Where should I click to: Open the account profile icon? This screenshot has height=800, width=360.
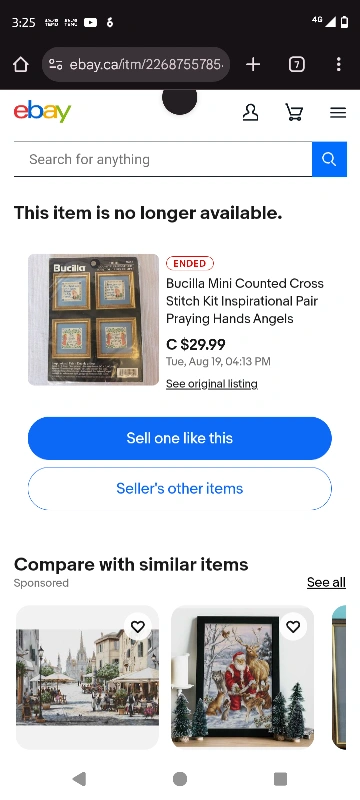click(x=250, y=112)
